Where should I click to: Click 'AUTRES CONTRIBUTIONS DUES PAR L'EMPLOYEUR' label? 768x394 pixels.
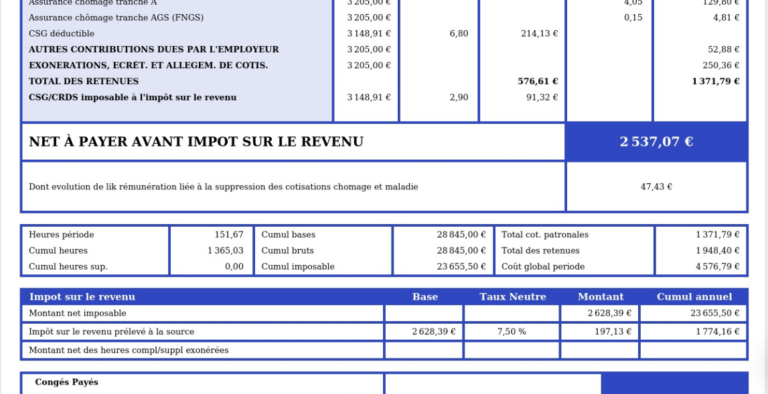(154, 49)
